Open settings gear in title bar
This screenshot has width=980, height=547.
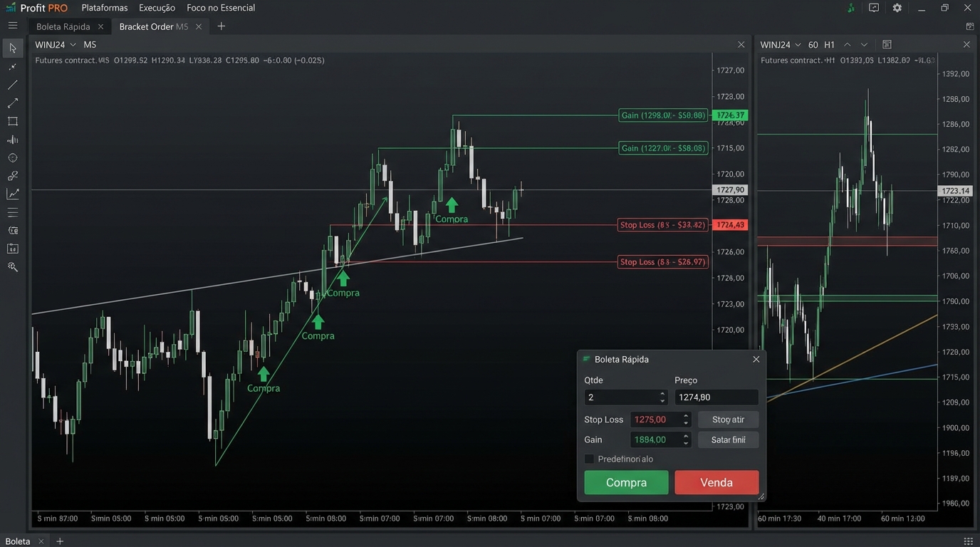[897, 8]
